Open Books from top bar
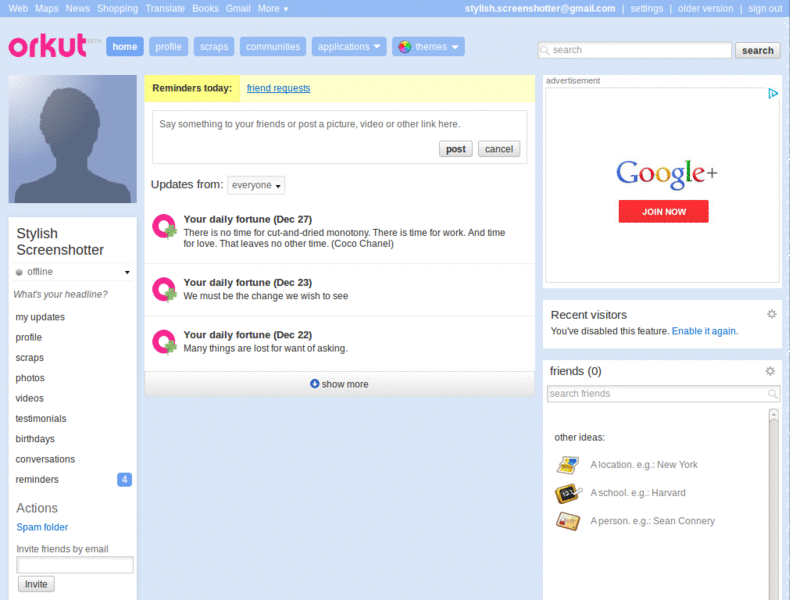The width and height of the screenshot is (800, 600). point(206,9)
